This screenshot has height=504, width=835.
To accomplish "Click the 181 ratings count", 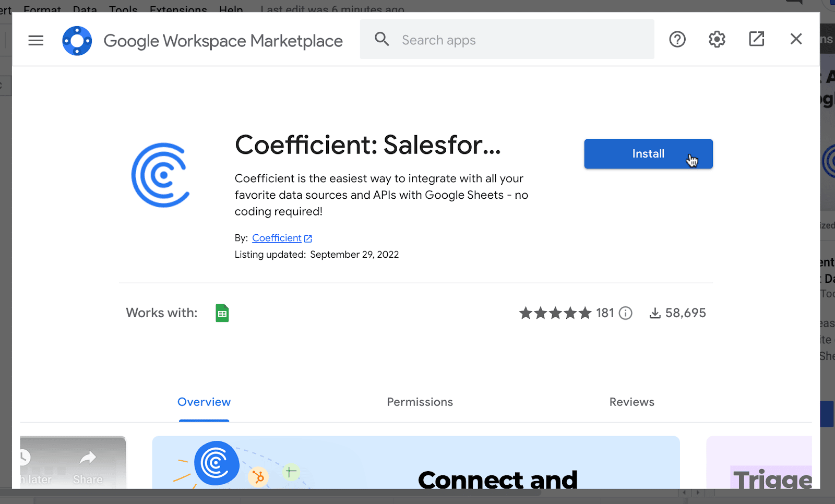I will [x=605, y=313].
